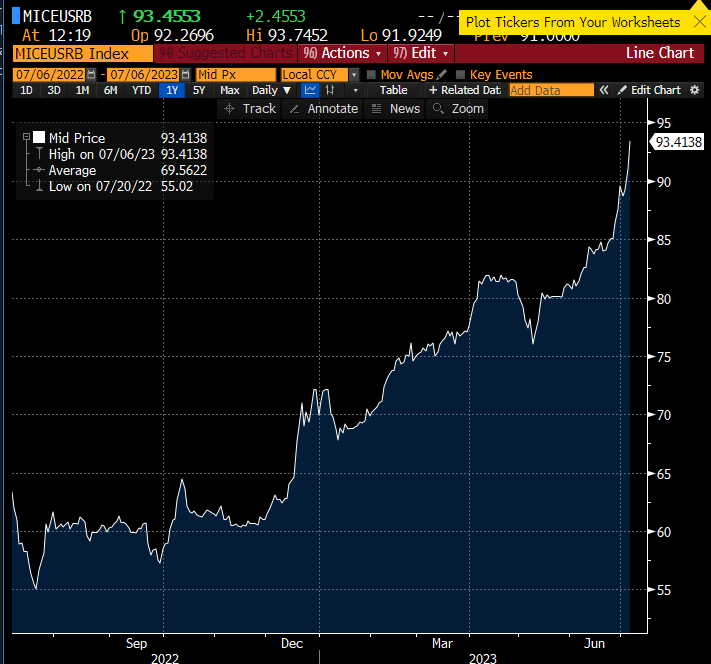711x664 pixels.
Task: Close the Plot Tickers yellow banner
Action: click(x=700, y=21)
